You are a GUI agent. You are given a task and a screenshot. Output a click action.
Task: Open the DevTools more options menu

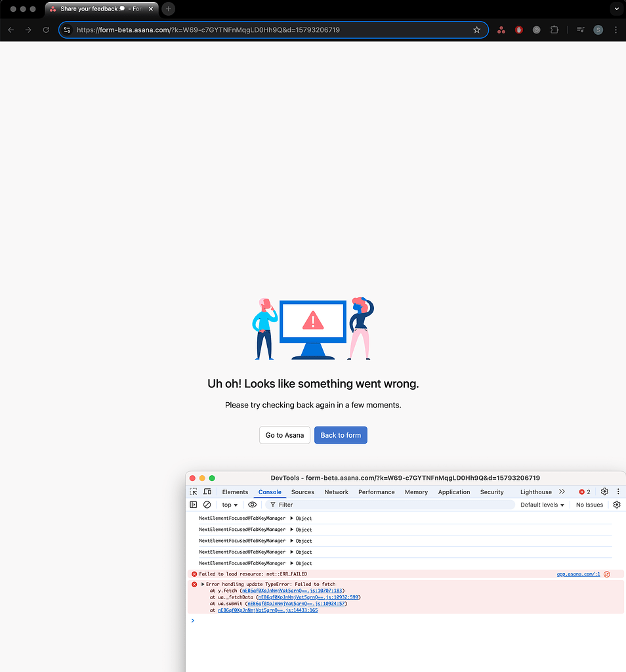point(617,492)
